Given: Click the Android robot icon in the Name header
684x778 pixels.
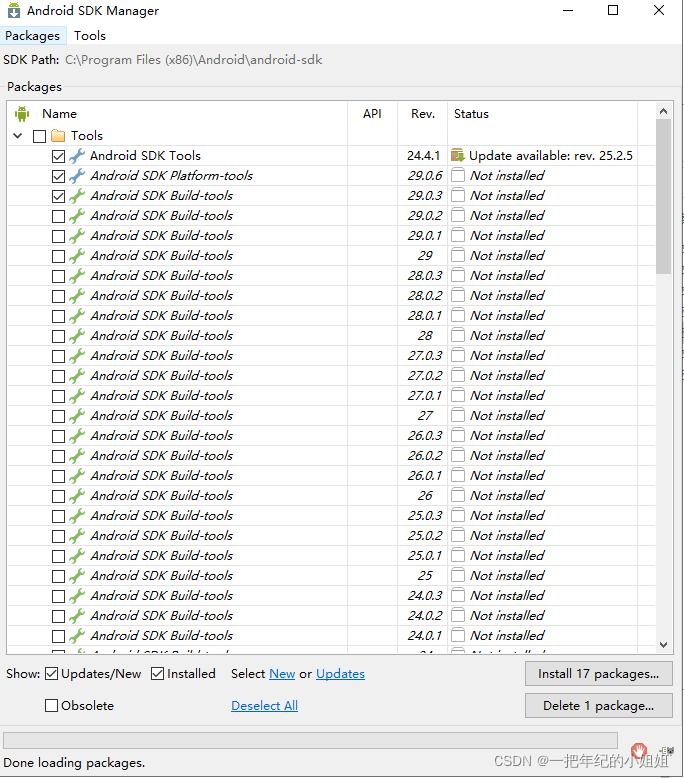Looking at the screenshot, I should click(x=22, y=114).
